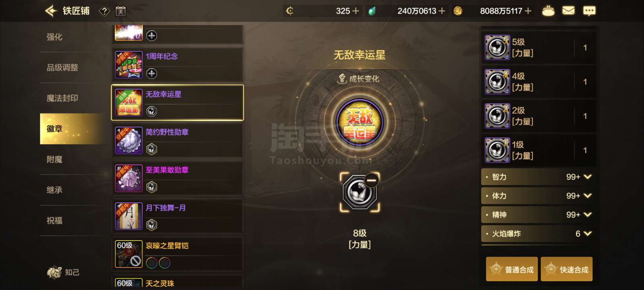Image resolution: width=644 pixels, height=290 pixels.
Task: Open the chat bubble icon
Action: point(589,11)
